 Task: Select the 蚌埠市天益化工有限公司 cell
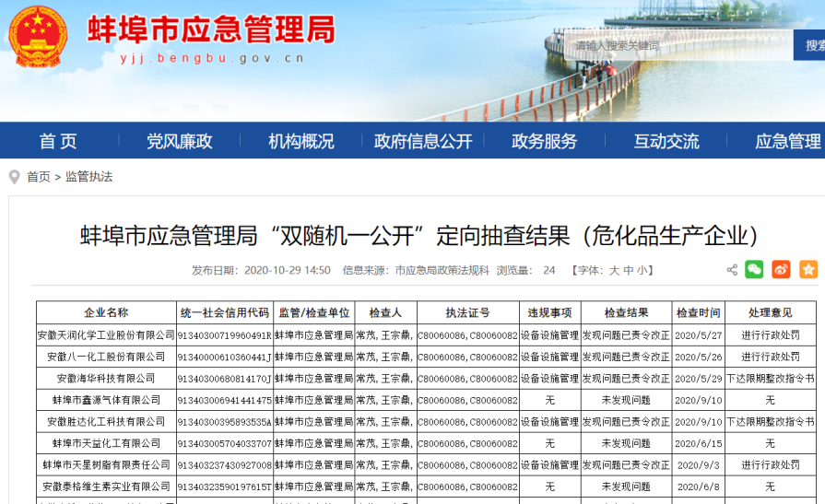tap(106, 443)
